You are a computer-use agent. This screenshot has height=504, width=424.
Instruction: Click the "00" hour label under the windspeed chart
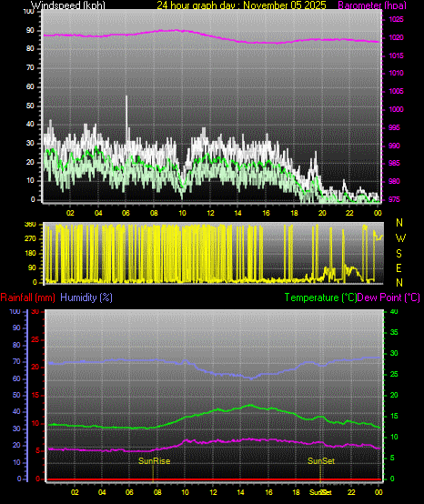click(378, 213)
